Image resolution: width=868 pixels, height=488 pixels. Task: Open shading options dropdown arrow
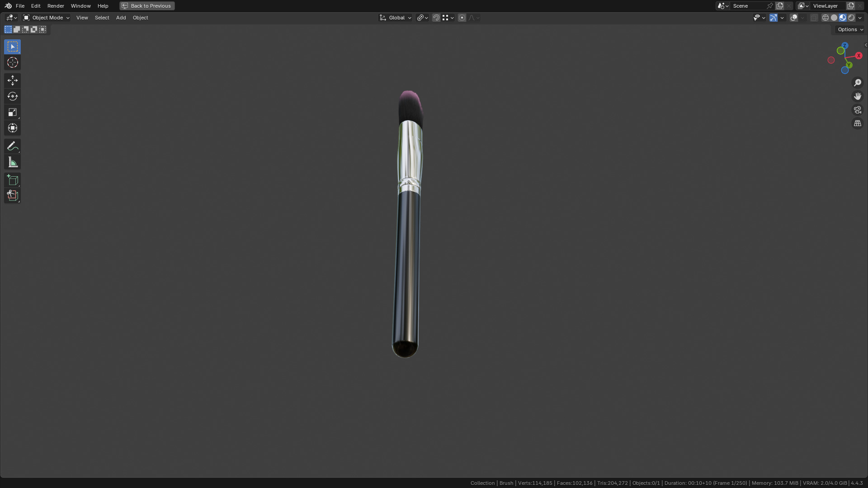[x=860, y=18]
